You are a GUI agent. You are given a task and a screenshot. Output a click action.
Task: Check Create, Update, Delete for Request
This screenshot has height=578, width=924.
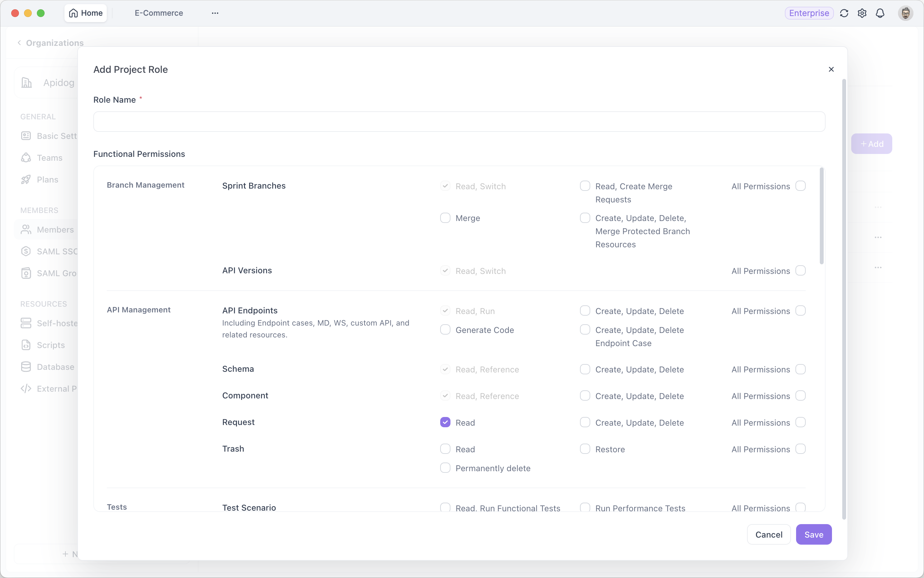click(x=585, y=422)
